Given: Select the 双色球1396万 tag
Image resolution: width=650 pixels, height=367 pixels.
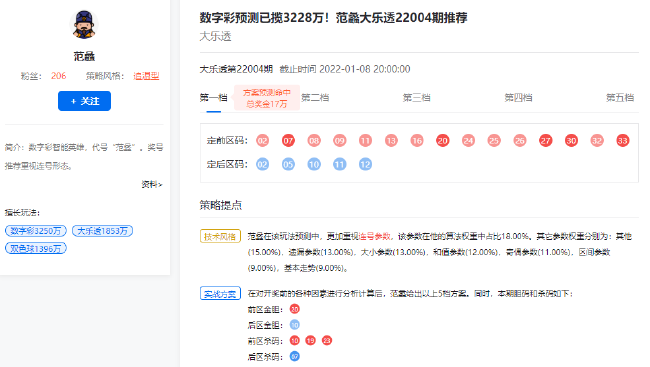Looking at the screenshot, I should pos(36,248).
